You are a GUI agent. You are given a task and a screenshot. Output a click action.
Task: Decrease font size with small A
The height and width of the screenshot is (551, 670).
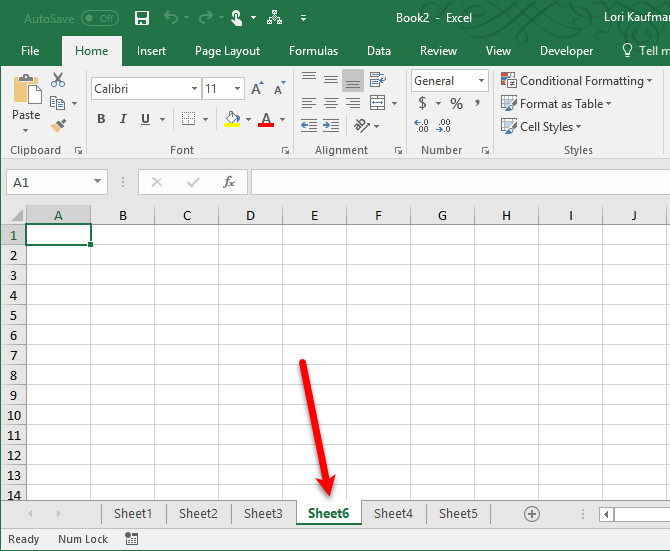(279, 88)
